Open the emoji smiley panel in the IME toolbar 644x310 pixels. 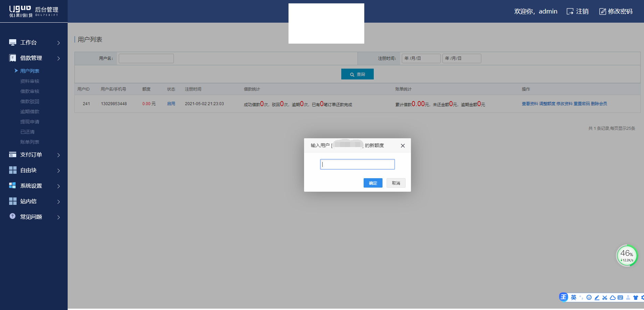coord(589,297)
